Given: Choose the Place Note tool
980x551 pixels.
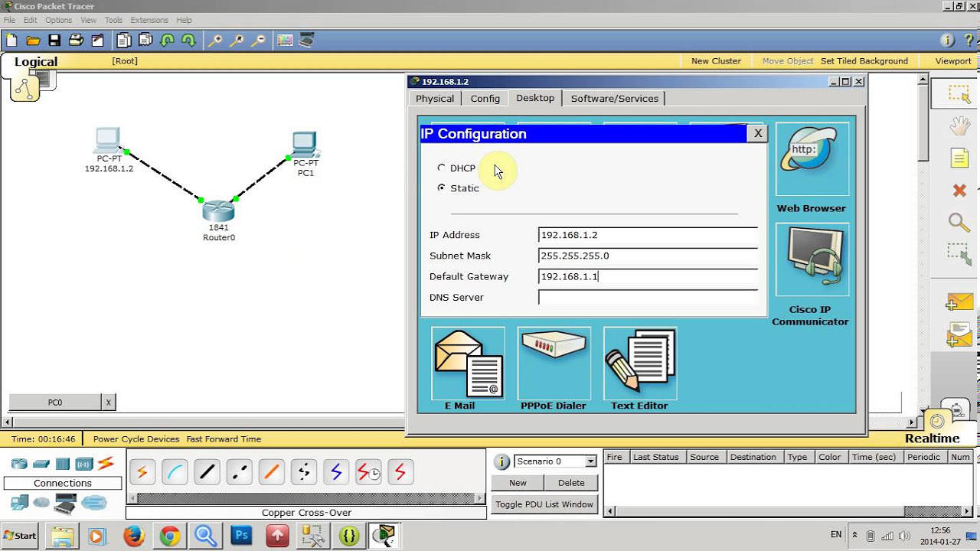Looking at the screenshot, I should pos(959,158).
